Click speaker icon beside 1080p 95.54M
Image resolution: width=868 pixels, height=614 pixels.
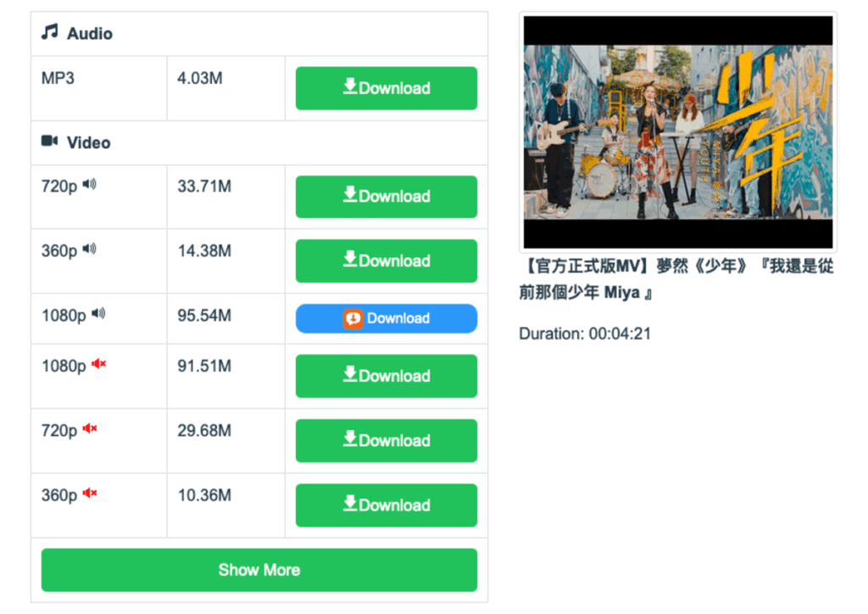tap(98, 314)
